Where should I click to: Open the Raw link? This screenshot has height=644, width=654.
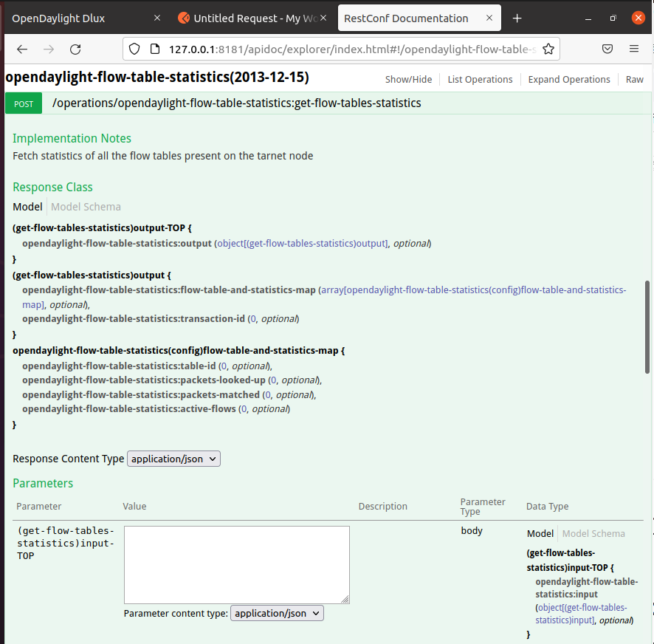[x=634, y=79]
